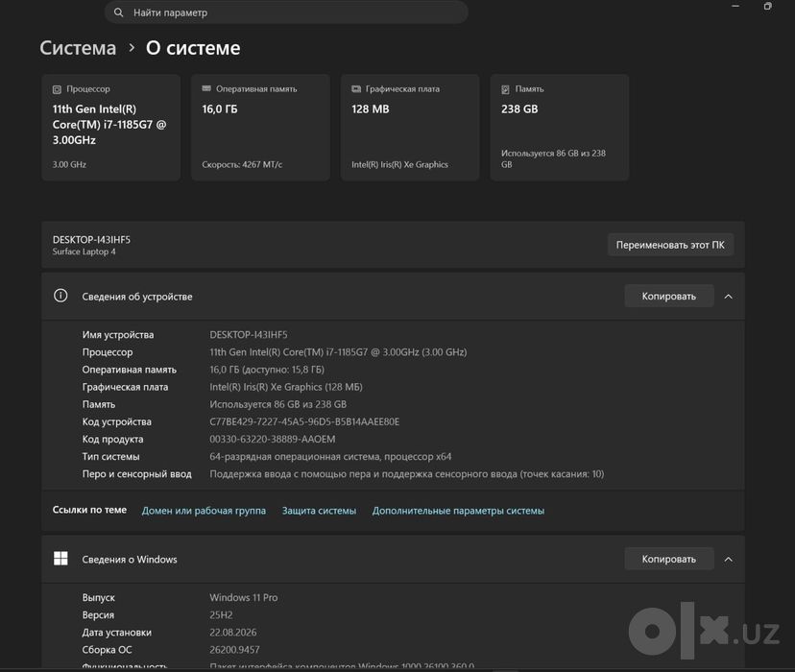Open Домен или рабочая группа link
The height and width of the screenshot is (672, 795).
(x=204, y=511)
